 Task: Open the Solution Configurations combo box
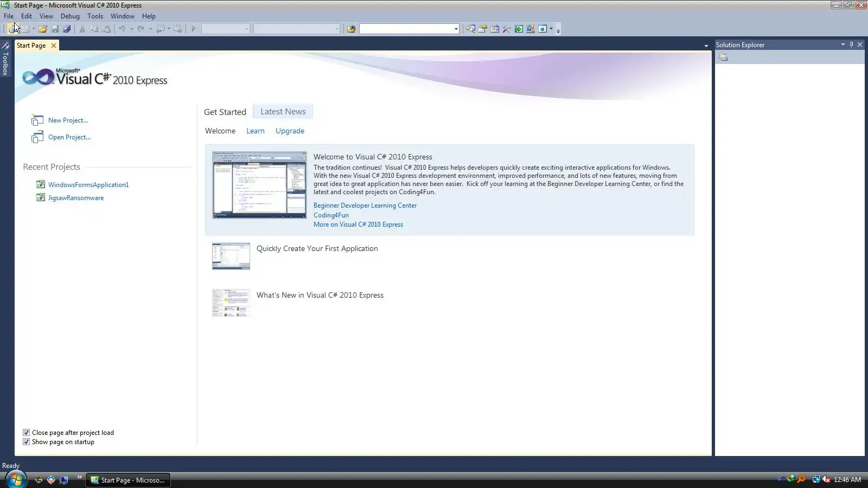click(x=226, y=29)
